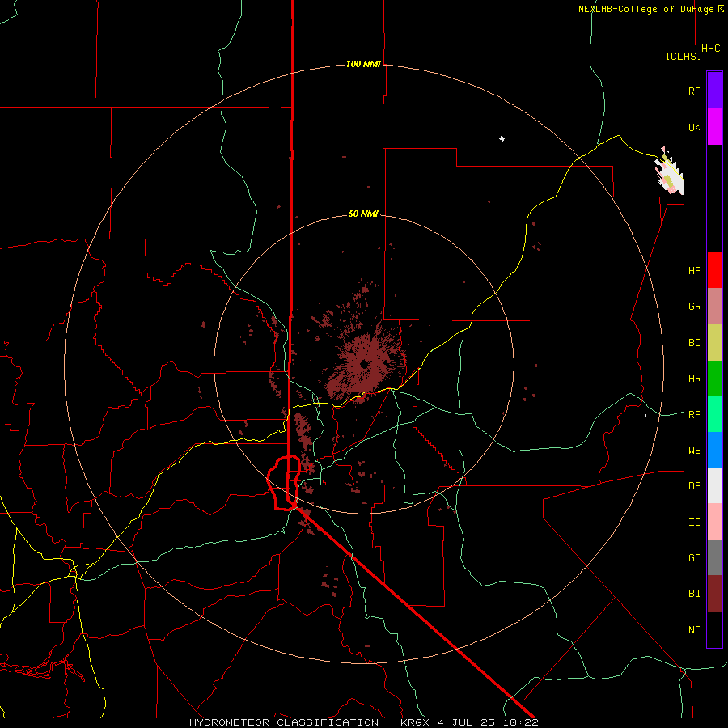Select the IC light pink legend swatch
The image size is (728, 728).
714,522
